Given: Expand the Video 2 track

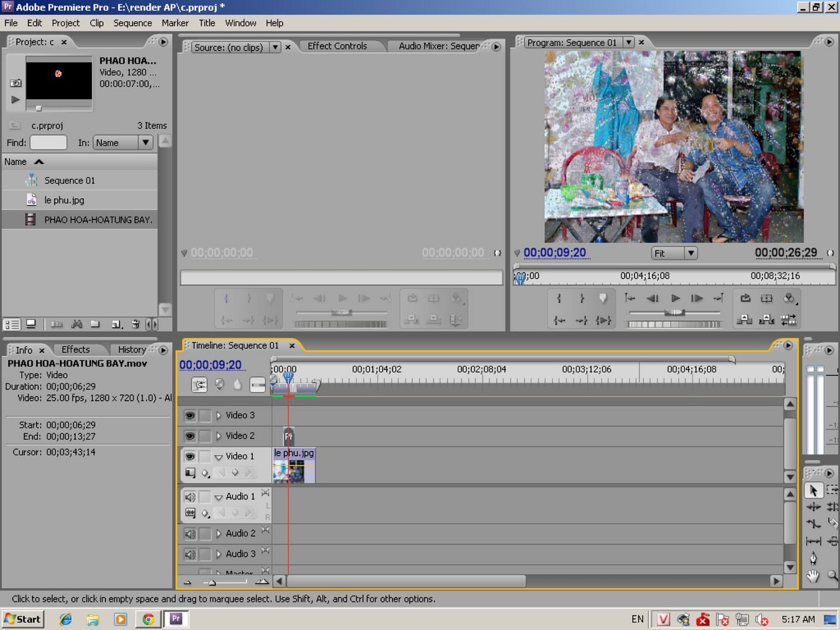Looking at the screenshot, I should (219, 436).
